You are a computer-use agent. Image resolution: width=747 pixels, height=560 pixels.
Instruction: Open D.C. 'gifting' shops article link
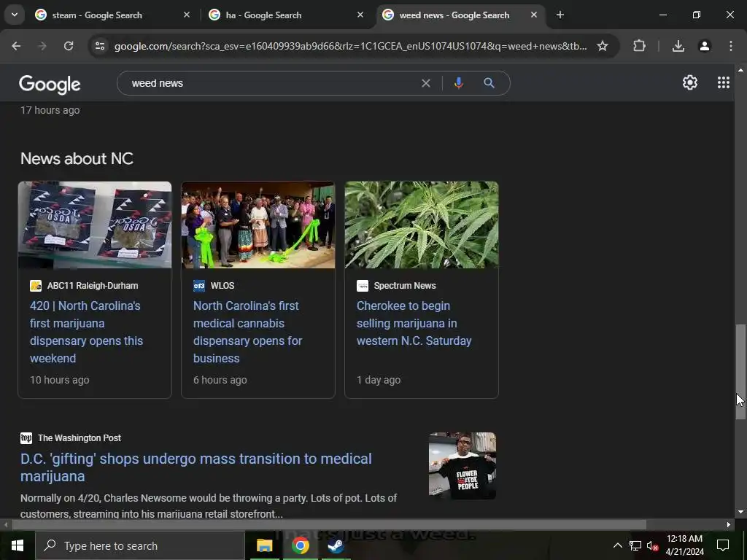click(196, 467)
